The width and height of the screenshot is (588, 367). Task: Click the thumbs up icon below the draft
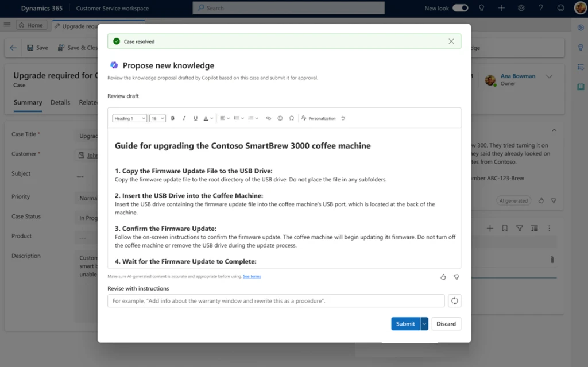coord(443,277)
